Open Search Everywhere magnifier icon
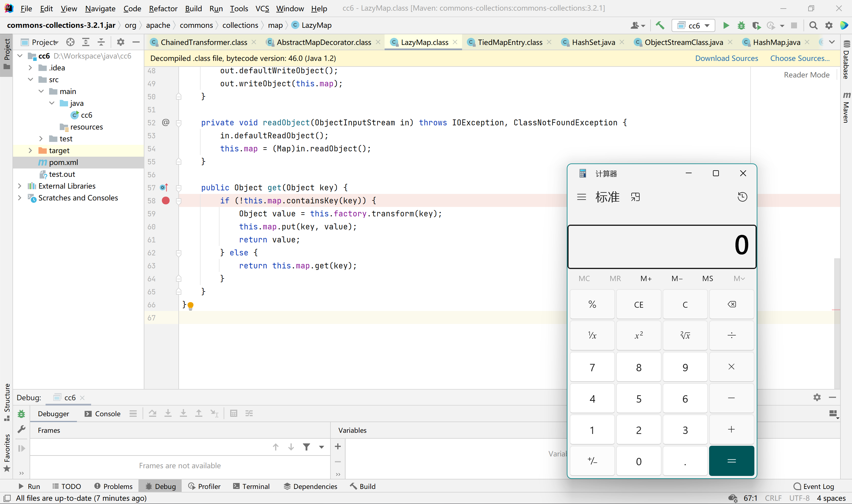 click(813, 25)
